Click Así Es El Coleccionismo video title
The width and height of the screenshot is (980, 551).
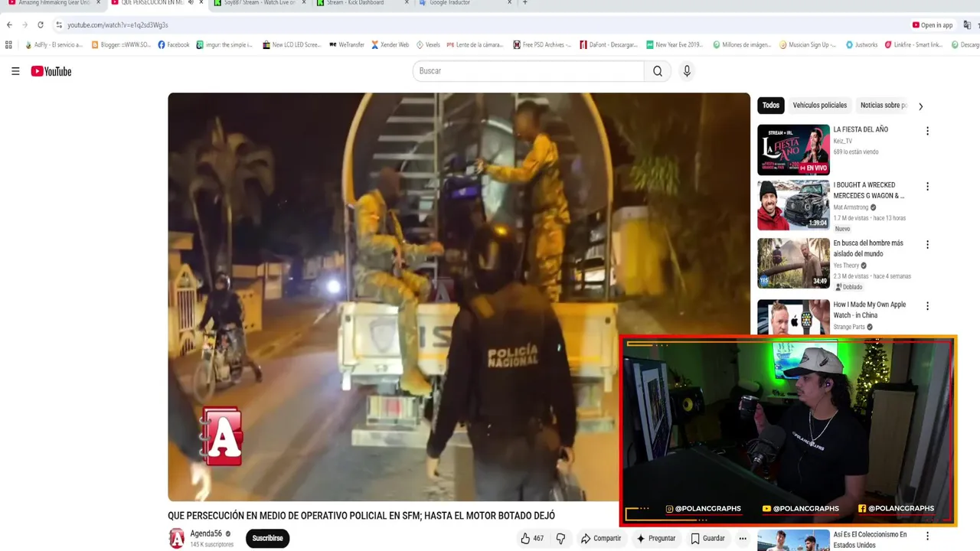point(870,540)
